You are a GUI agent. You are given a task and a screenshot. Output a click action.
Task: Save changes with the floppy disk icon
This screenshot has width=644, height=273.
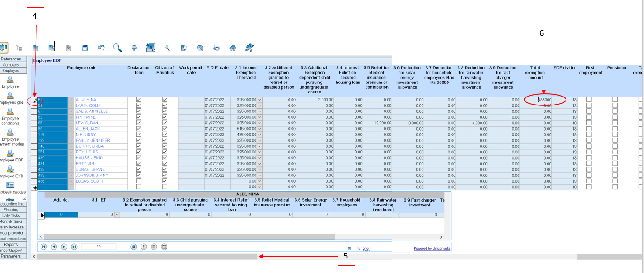pos(85,48)
